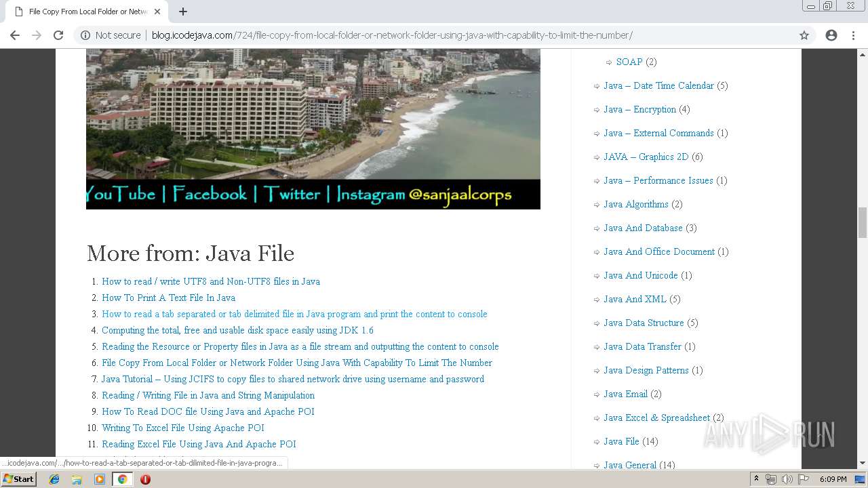The width and height of the screenshot is (868, 488).
Task: Click the red Opera taskbar icon
Action: coord(145,479)
